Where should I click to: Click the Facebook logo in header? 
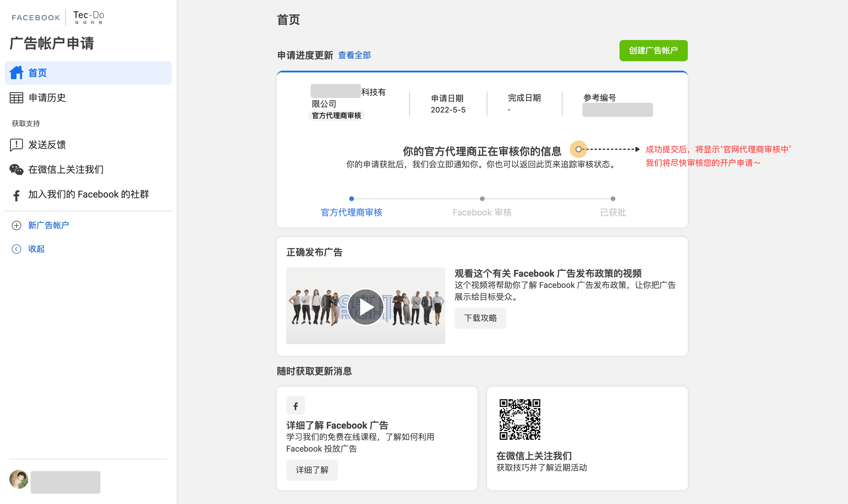pos(36,18)
